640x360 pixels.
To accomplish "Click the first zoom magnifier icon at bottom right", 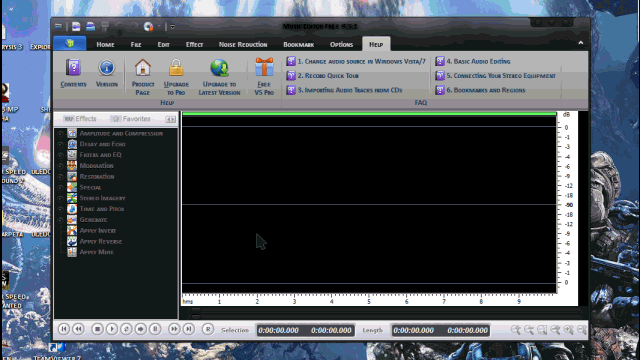I will click(516, 330).
